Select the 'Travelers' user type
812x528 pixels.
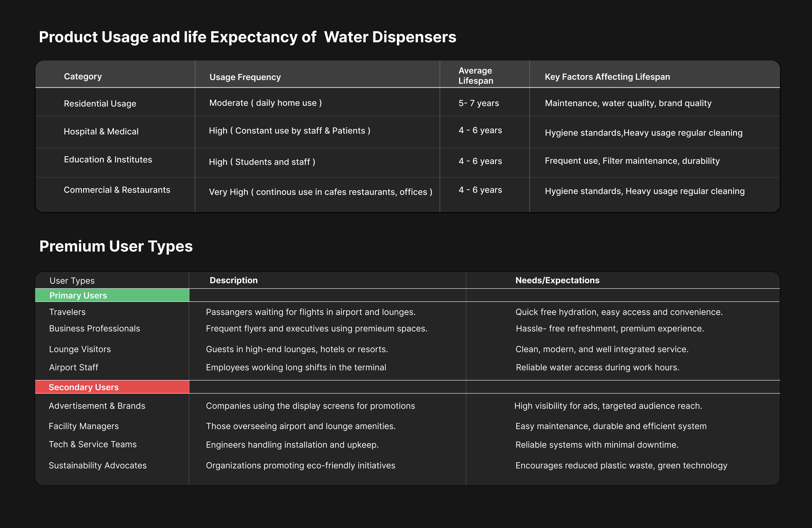click(67, 312)
